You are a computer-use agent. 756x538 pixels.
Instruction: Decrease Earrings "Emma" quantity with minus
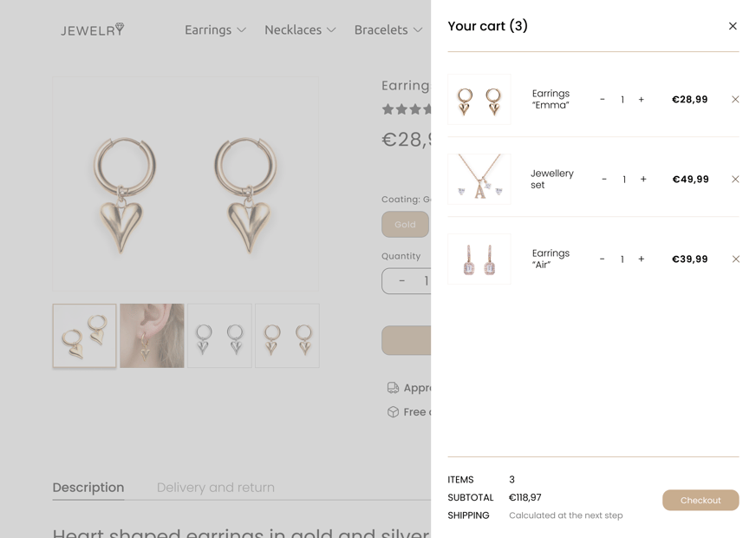(603, 100)
